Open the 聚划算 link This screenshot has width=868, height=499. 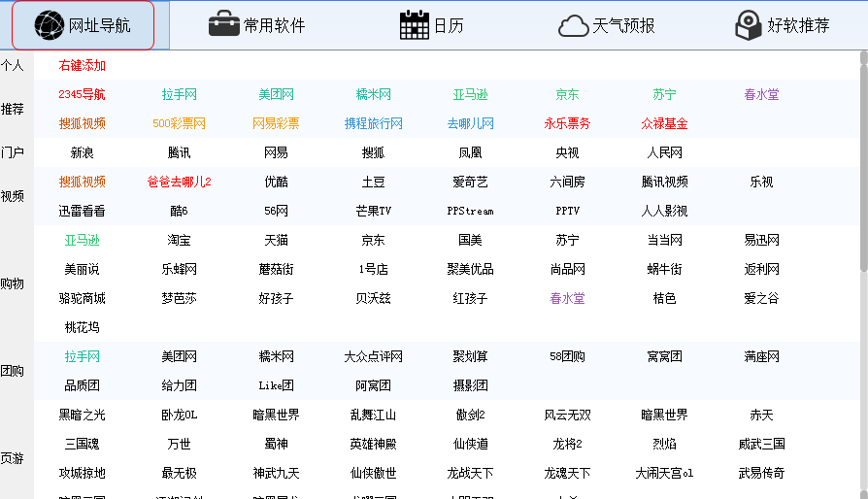[470, 357]
